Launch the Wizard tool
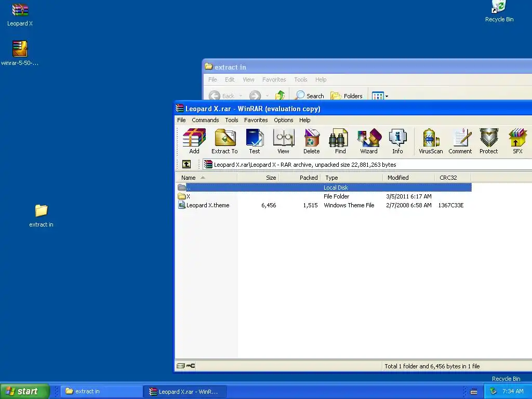The width and height of the screenshot is (532, 399). coord(369,141)
